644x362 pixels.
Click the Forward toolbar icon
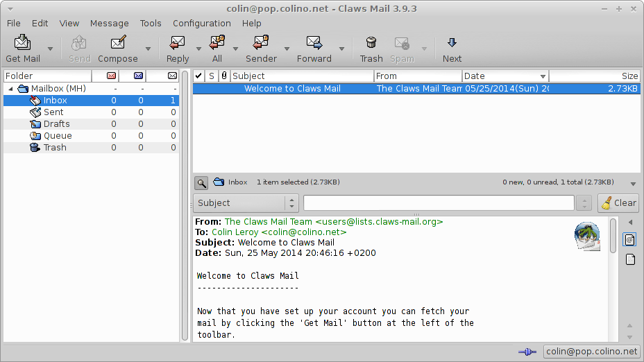tap(314, 43)
